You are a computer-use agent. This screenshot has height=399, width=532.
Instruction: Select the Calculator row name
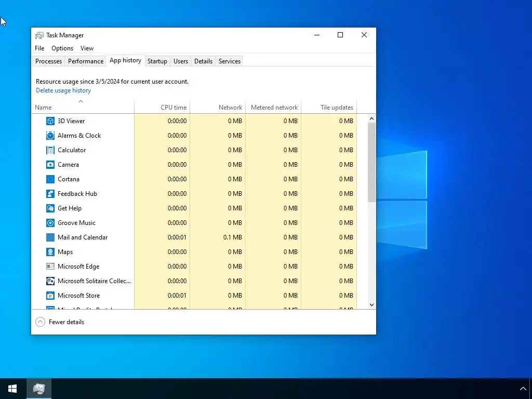(x=72, y=150)
